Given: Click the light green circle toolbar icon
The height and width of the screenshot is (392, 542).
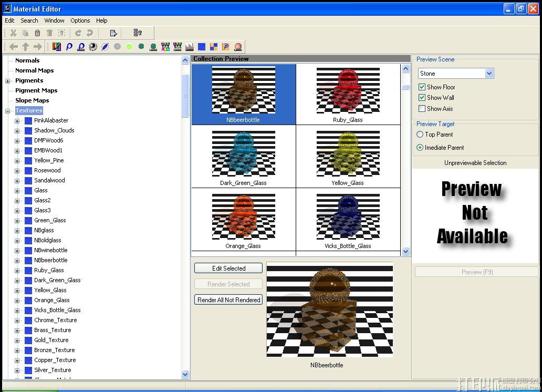Looking at the screenshot, I should (129, 46).
